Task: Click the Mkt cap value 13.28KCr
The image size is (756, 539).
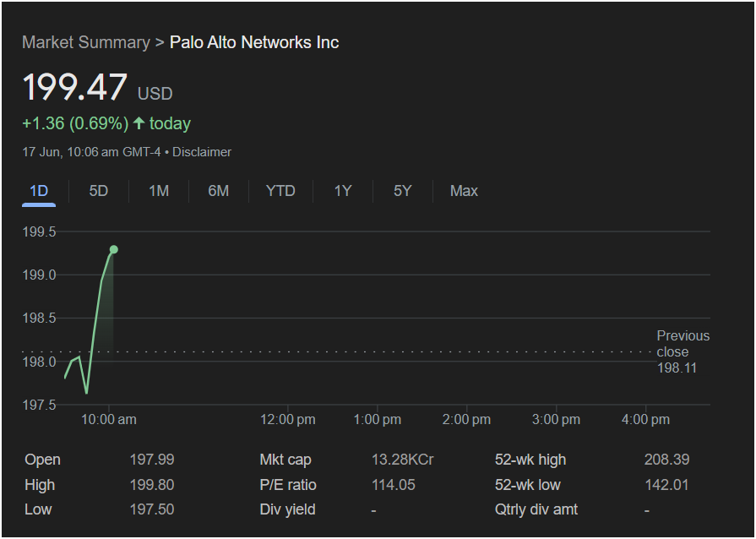Action: point(403,460)
